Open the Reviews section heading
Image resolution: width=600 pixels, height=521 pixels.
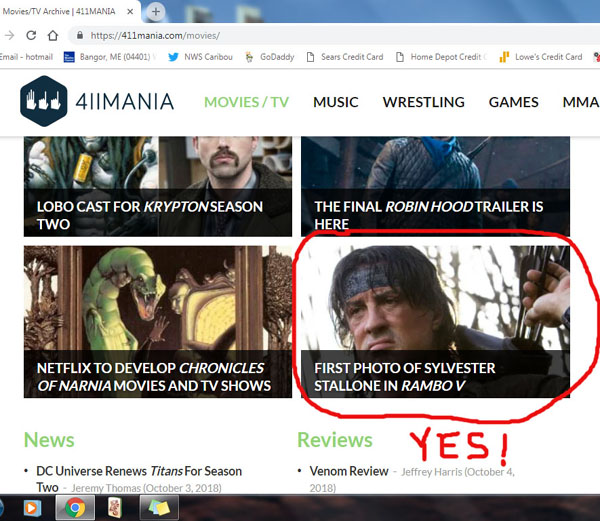[335, 440]
